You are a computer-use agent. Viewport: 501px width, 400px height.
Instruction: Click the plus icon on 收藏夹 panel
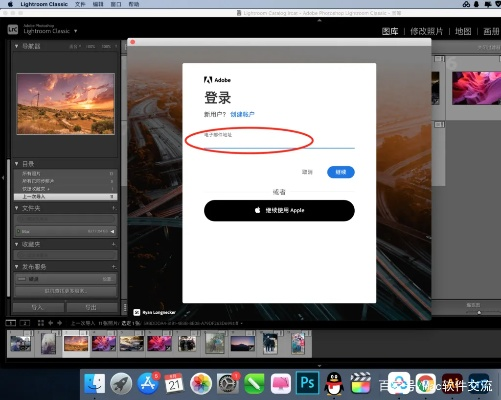[x=114, y=244]
